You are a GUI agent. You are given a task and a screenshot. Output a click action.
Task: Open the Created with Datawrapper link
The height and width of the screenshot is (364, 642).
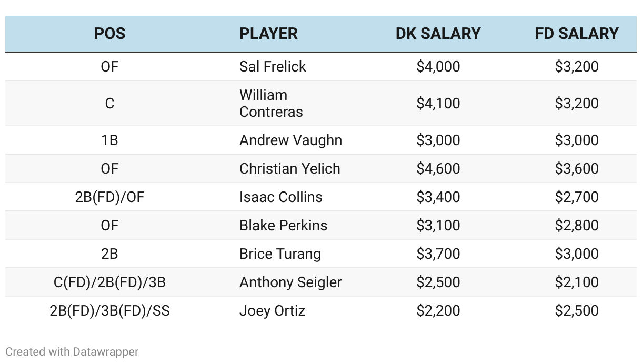(72, 351)
